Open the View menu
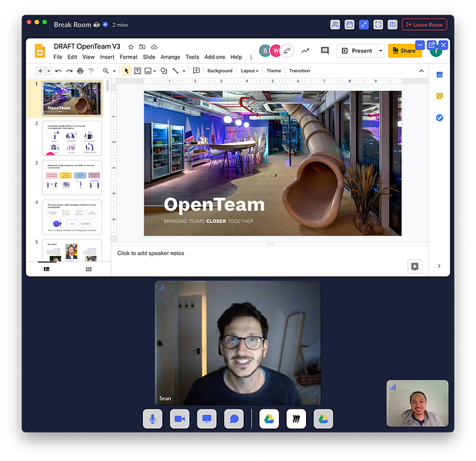 coord(88,57)
